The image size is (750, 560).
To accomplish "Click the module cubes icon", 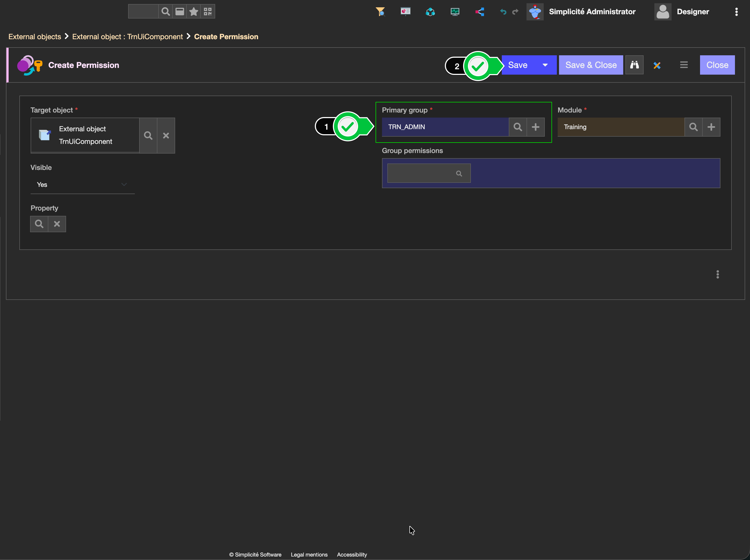I will coord(430,12).
